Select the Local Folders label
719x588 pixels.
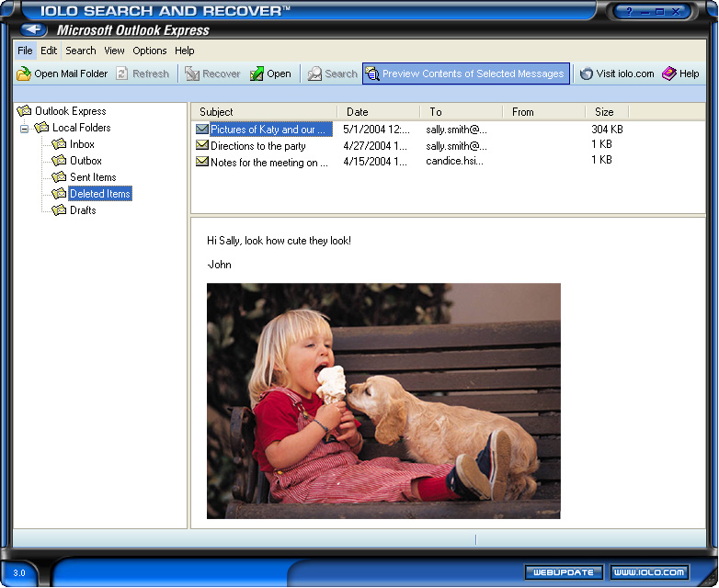pyautogui.click(x=82, y=128)
